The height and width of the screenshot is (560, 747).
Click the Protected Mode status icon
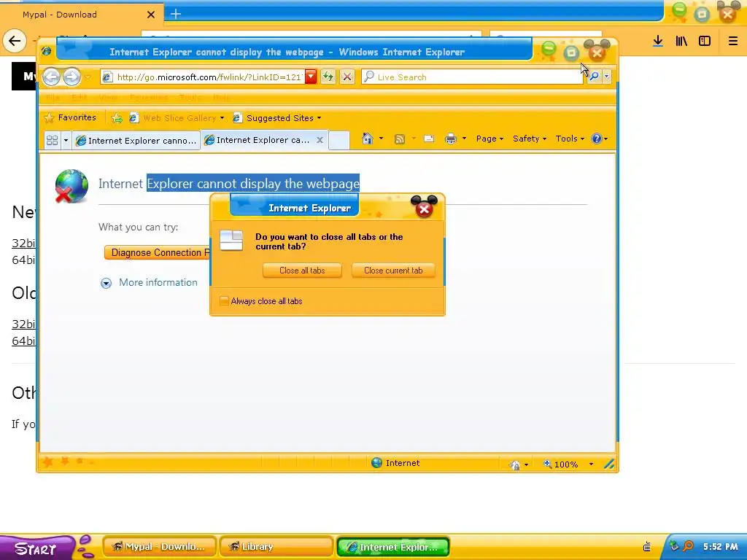[x=514, y=464]
